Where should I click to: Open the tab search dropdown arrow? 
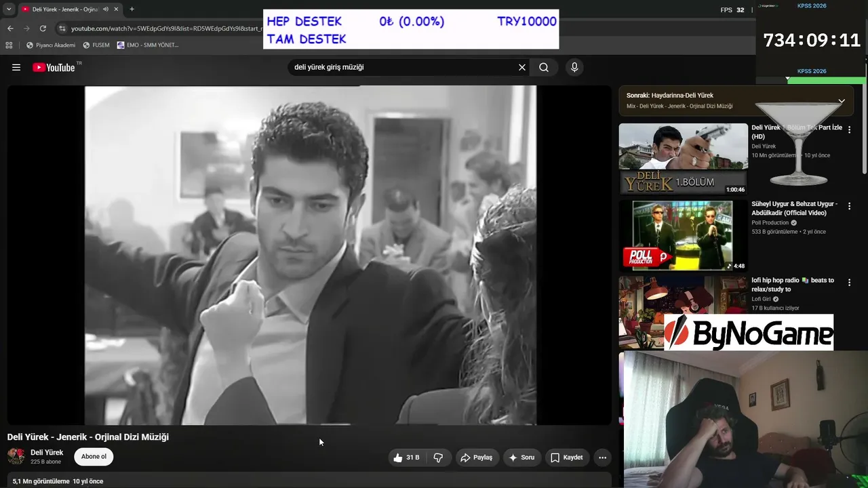[x=9, y=9]
